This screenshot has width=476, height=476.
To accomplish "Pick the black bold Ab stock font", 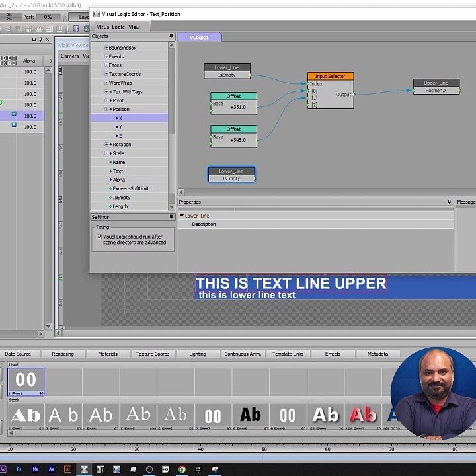I will tap(251, 416).
